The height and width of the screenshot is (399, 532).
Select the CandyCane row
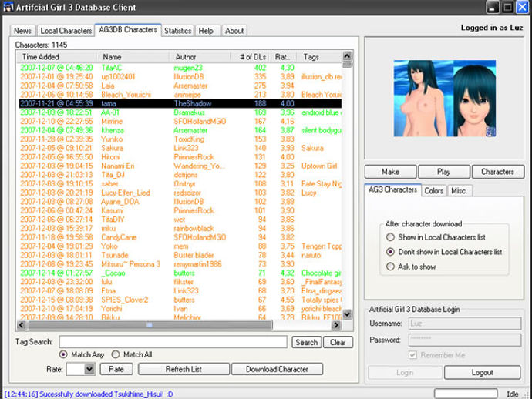pos(180,237)
